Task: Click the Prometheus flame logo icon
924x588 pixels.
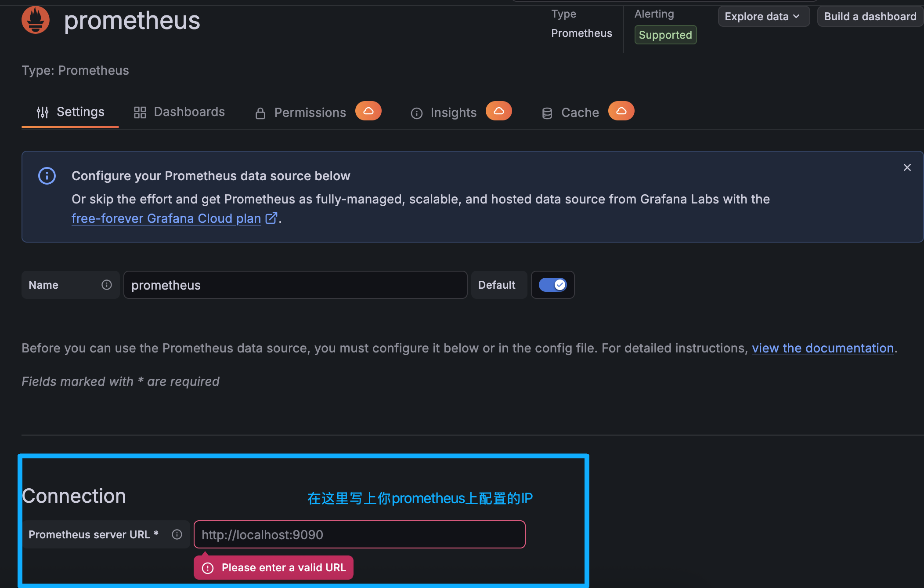Action: pyautogui.click(x=36, y=20)
